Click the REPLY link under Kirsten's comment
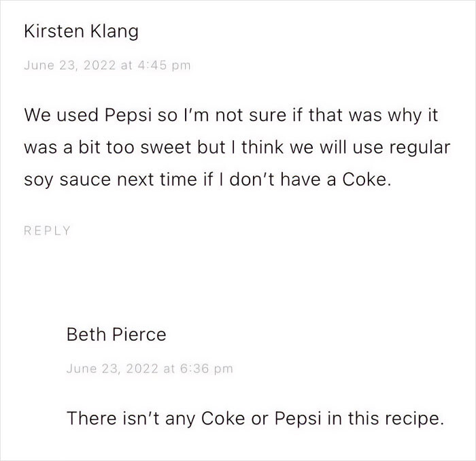 click(x=47, y=230)
